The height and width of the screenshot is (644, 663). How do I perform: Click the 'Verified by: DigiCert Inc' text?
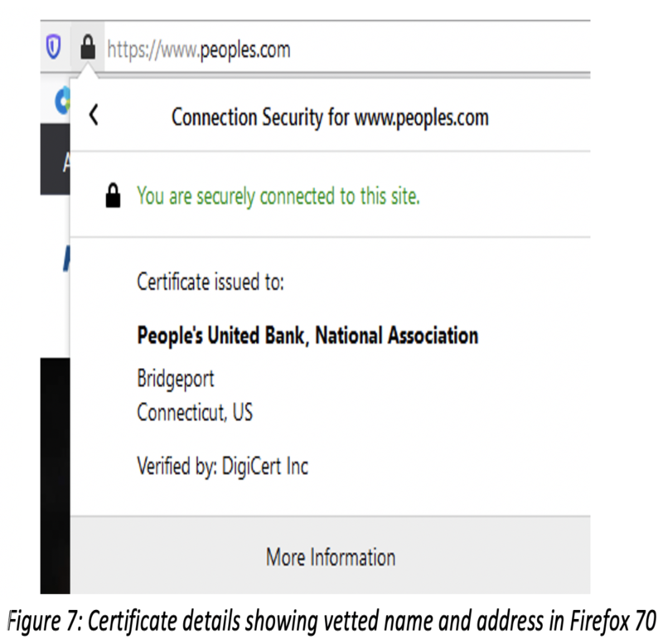[x=222, y=467]
